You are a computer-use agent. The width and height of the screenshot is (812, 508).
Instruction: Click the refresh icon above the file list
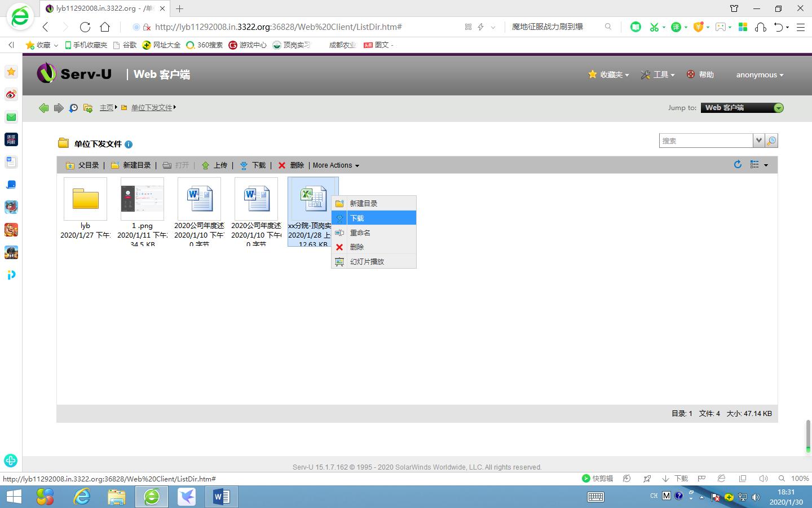(738, 164)
